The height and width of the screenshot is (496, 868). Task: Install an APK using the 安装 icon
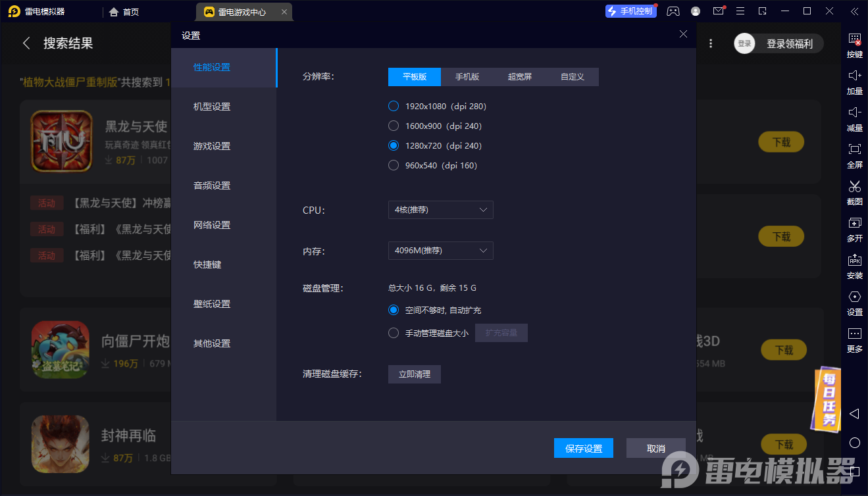(854, 266)
